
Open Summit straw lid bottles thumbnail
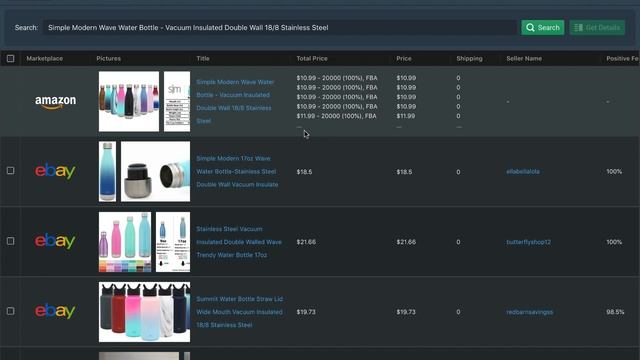144,312
